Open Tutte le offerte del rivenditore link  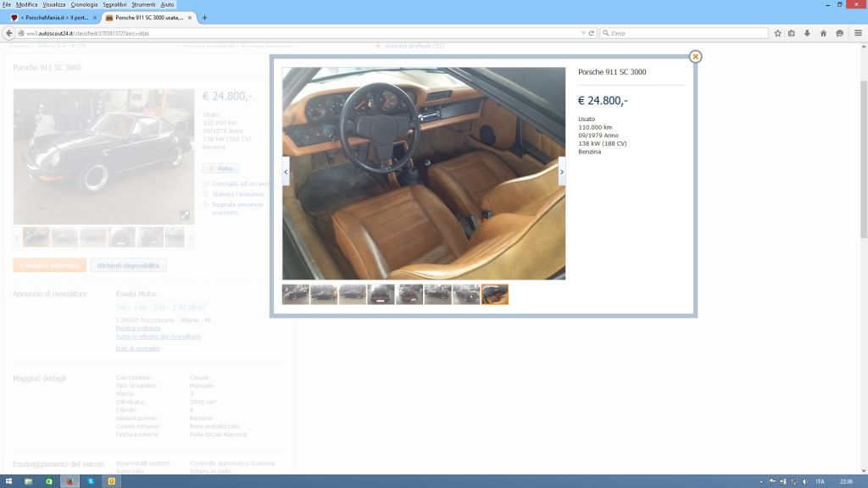pyautogui.click(x=159, y=336)
